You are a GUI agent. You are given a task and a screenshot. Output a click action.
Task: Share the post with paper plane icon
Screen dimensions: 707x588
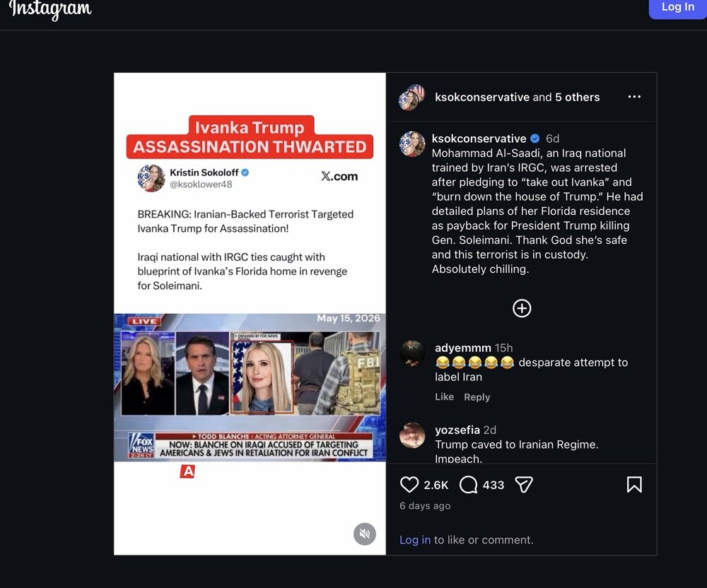[x=523, y=485]
